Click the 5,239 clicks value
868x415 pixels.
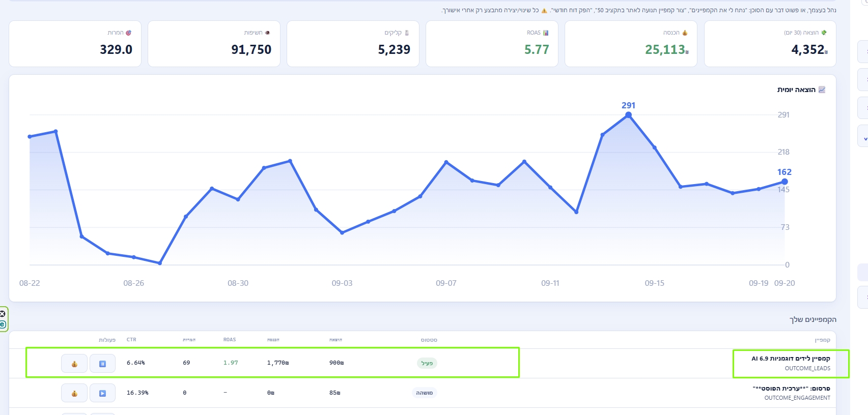pyautogui.click(x=394, y=49)
